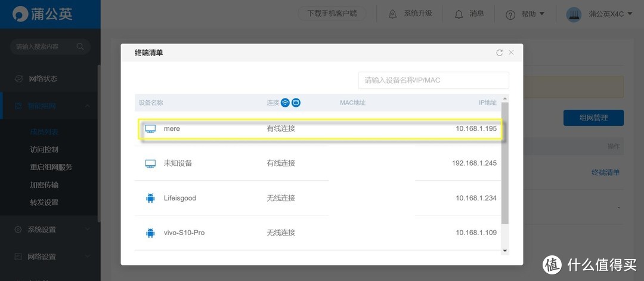Viewport: 644px width, 281px height.
Task: Filter by wired connection icon
Action: (x=296, y=103)
